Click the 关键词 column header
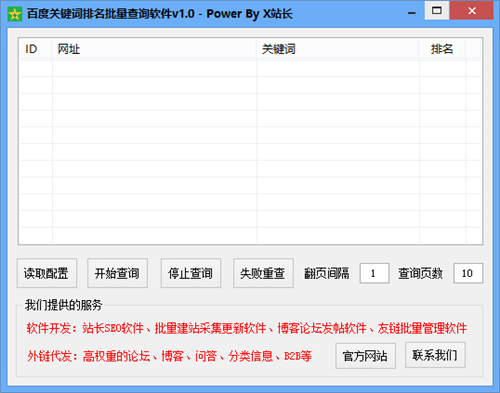The width and height of the screenshot is (500, 393). point(337,49)
